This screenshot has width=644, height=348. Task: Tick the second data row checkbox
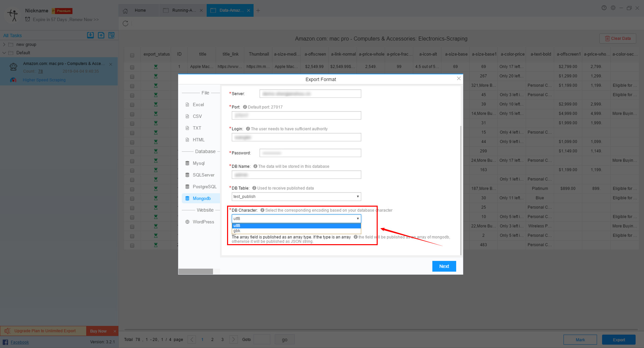point(132,77)
